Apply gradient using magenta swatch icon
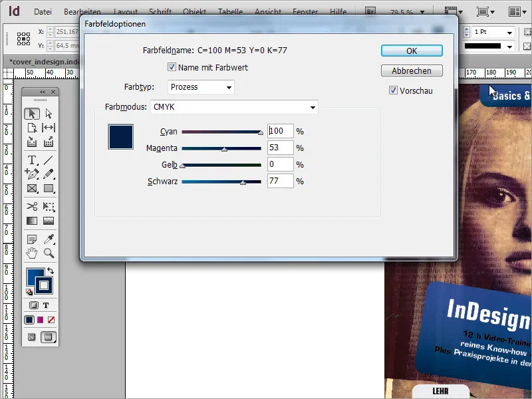 tap(41, 320)
